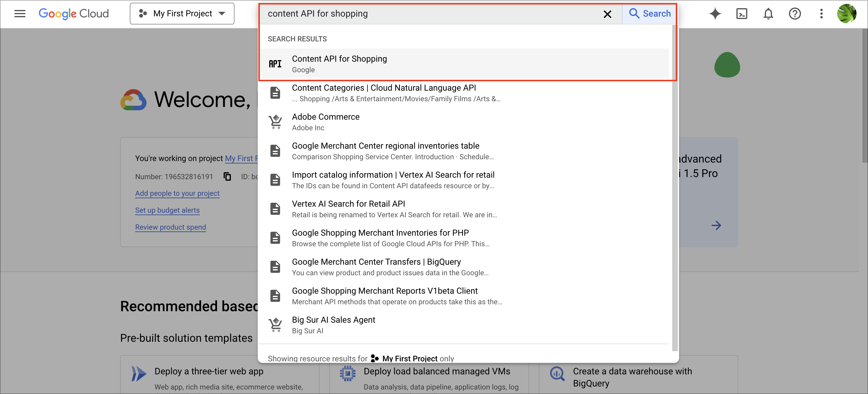Open the My First Project selector dropdown
Viewport: 868px width, 394px height.
pos(182,14)
